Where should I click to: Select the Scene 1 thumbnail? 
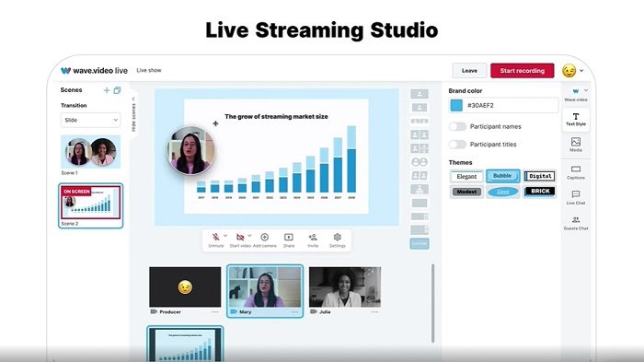click(91, 151)
